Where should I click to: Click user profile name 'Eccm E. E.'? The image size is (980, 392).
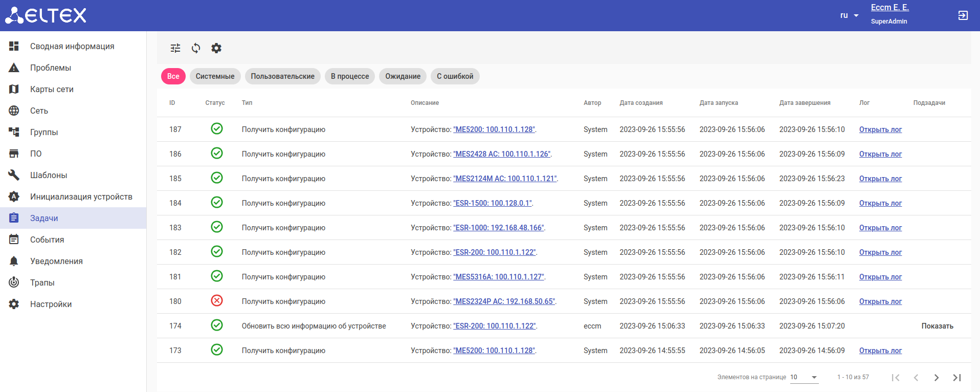click(x=889, y=7)
